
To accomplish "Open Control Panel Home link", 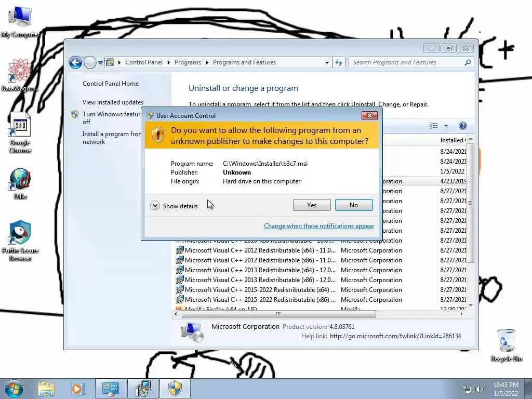I will 111,84.
